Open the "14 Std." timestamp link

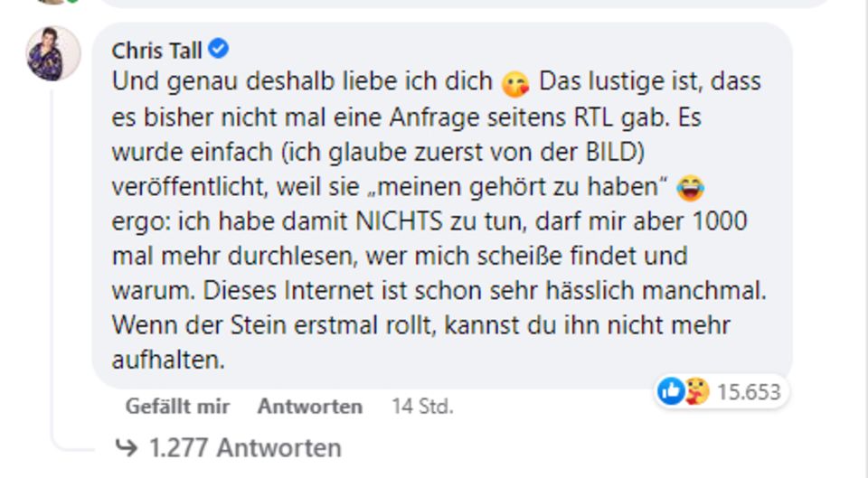(422, 407)
